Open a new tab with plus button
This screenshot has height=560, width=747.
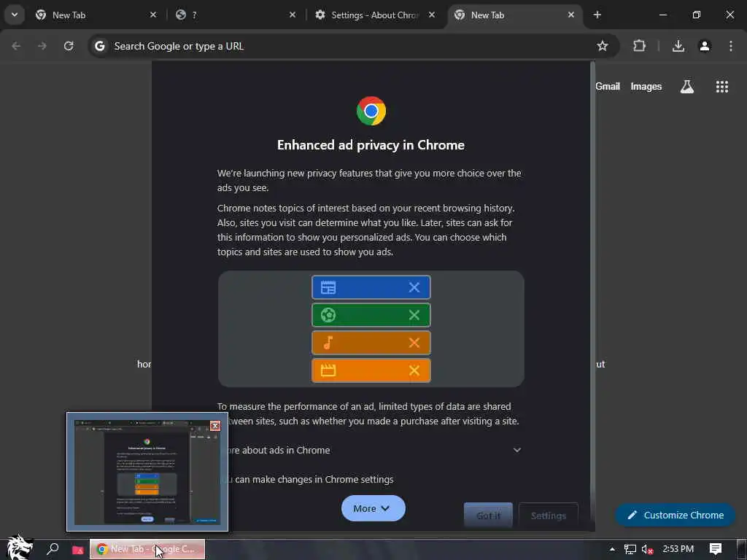coord(597,15)
